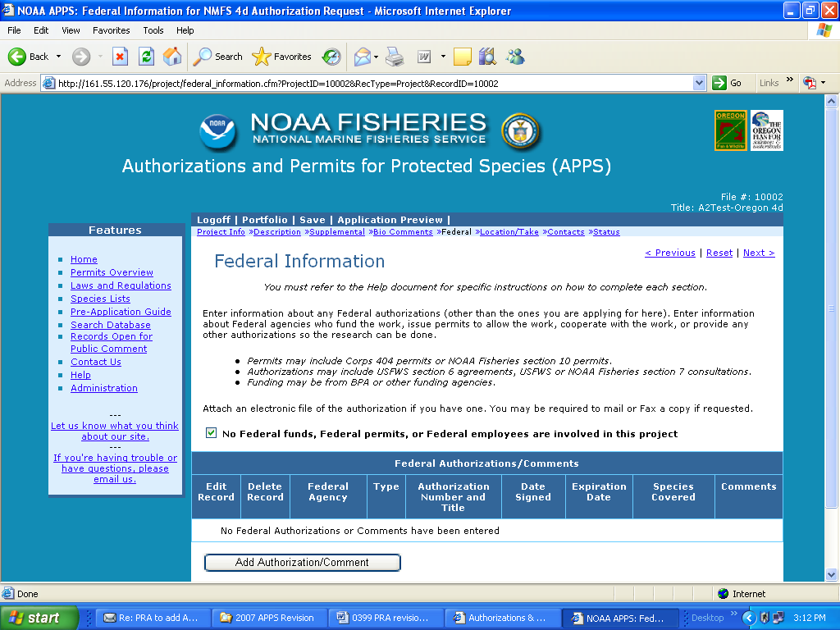
Task: Expand the Desktop toolbar chevron in taskbar
Action: [733, 614]
